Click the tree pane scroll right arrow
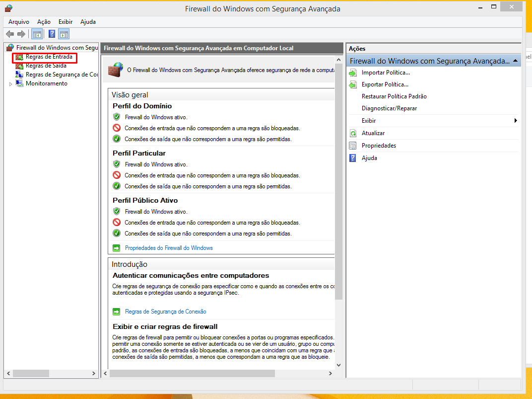532x399 pixels. [x=94, y=373]
